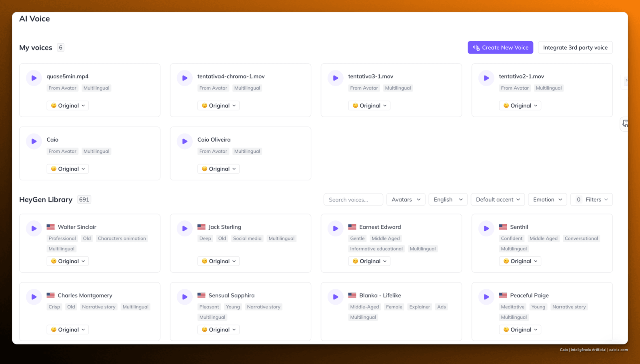The image size is (640, 364).
Task: Open Original emotion dropdown for Peaceful Paige
Action: [520, 330]
